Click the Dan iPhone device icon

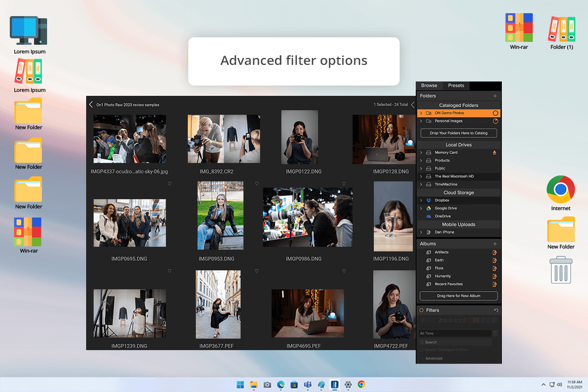coord(428,232)
